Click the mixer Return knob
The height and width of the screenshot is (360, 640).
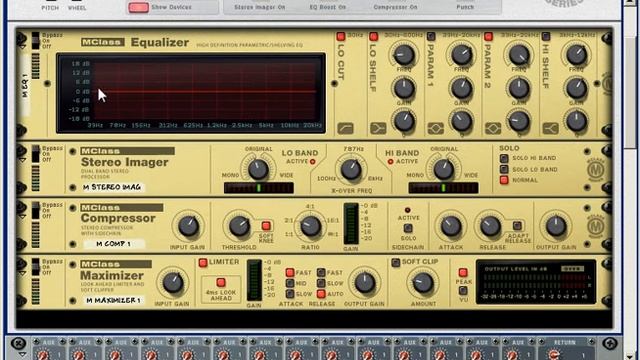pyautogui.click(x=554, y=355)
